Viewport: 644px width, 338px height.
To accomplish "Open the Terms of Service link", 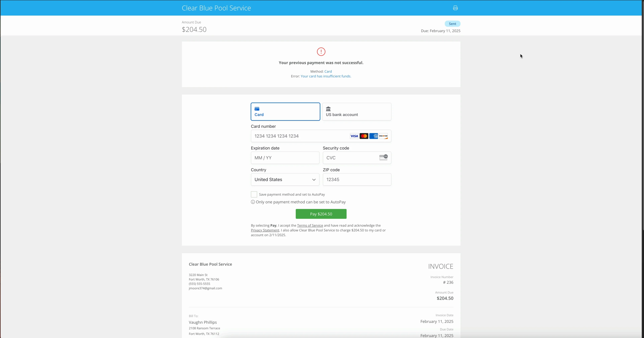I will pos(310,225).
